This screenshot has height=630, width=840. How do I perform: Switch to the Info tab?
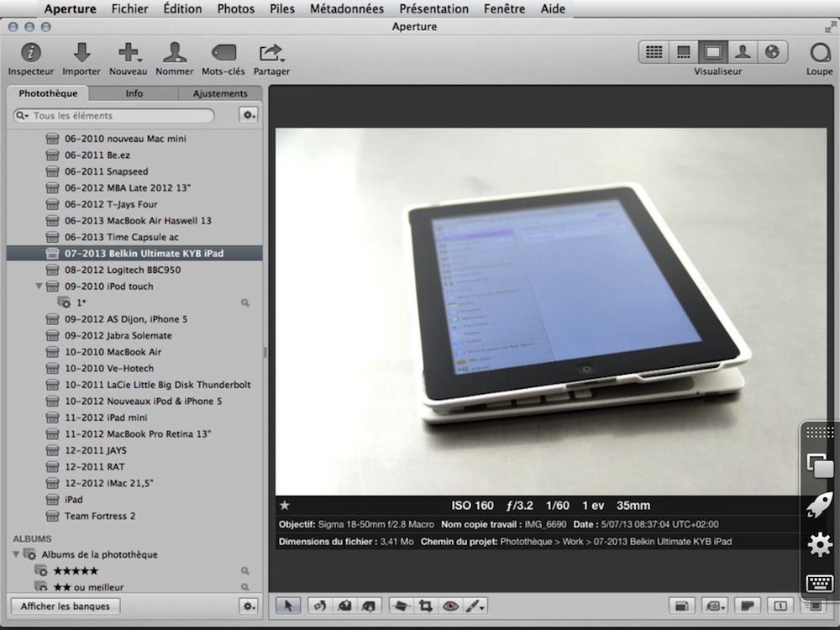pos(134,93)
